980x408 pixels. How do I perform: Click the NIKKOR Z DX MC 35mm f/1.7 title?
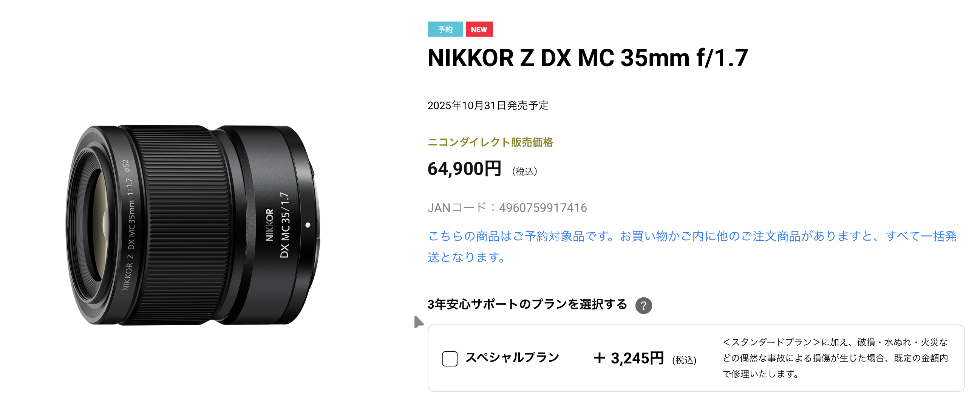pyautogui.click(x=587, y=58)
